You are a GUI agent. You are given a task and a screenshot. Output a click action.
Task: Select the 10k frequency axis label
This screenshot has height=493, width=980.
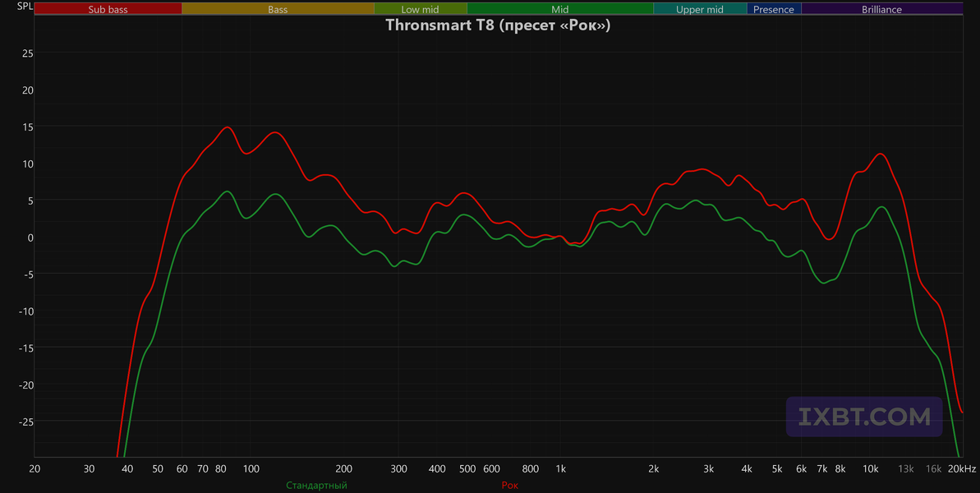[x=871, y=468]
